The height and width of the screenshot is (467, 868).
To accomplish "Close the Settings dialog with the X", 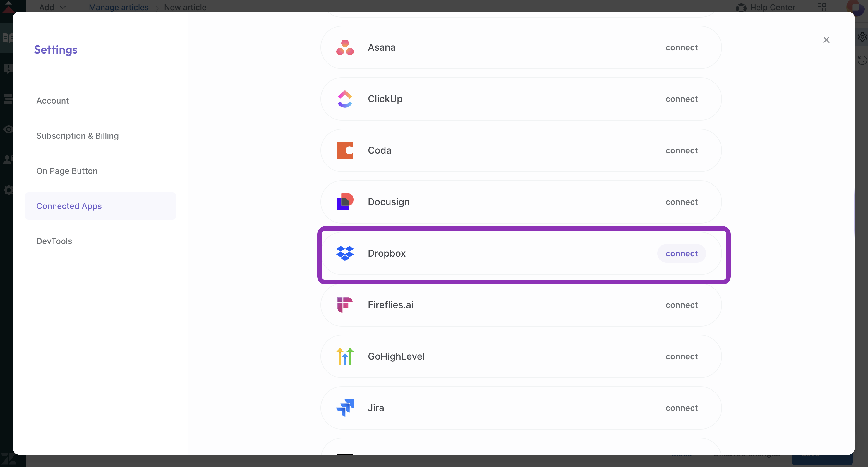I will click(826, 40).
